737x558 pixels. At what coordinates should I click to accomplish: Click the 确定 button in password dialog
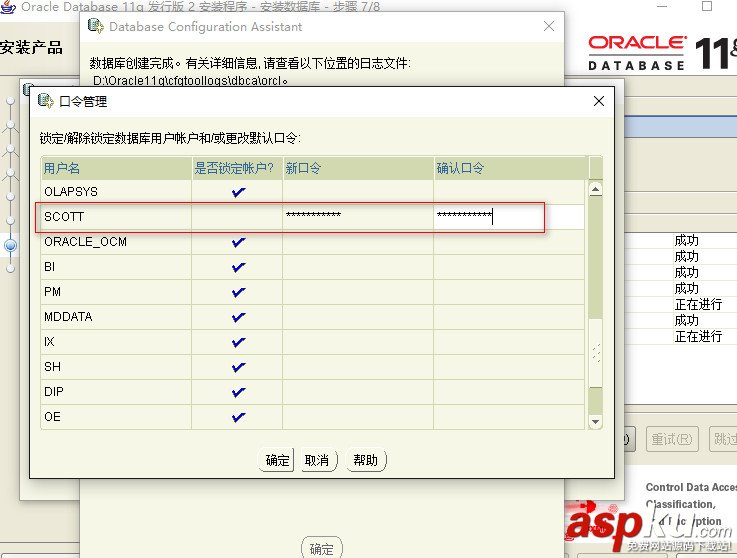pos(276,460)
